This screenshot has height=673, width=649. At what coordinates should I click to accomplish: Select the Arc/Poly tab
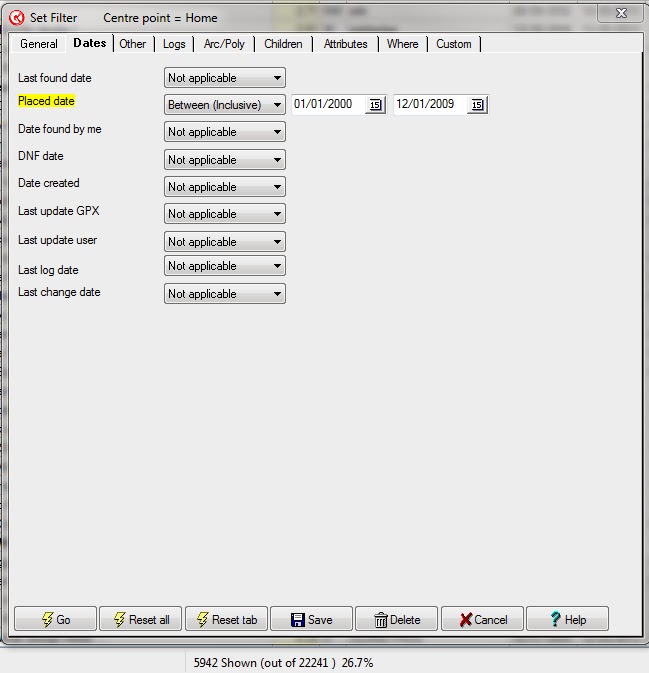(224, 44)
